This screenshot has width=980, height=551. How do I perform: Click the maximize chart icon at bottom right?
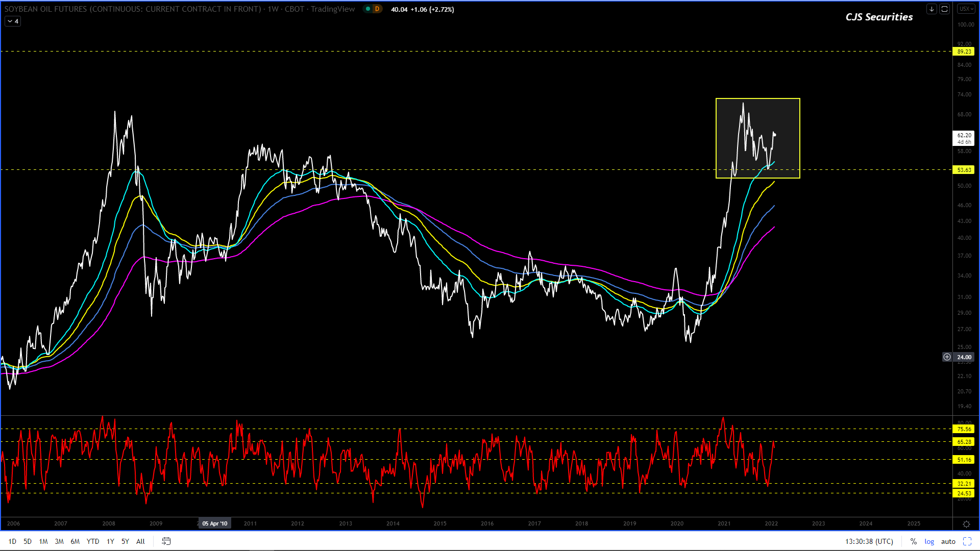967,541
